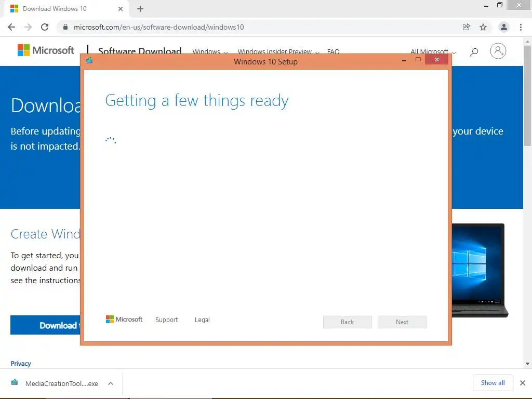Close the Windows 10 Setup window

pyautogui.click(x=436, y=60)
